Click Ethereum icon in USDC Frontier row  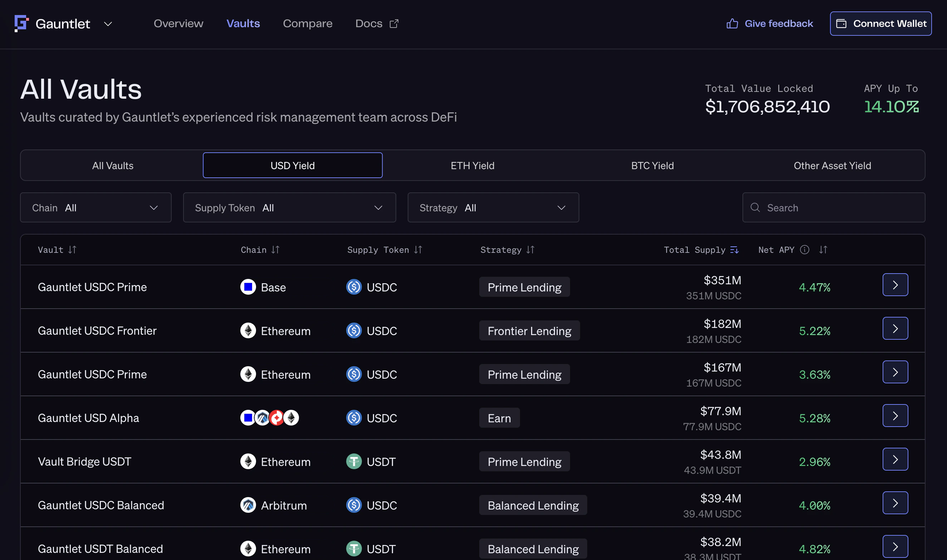coord(248,330)
